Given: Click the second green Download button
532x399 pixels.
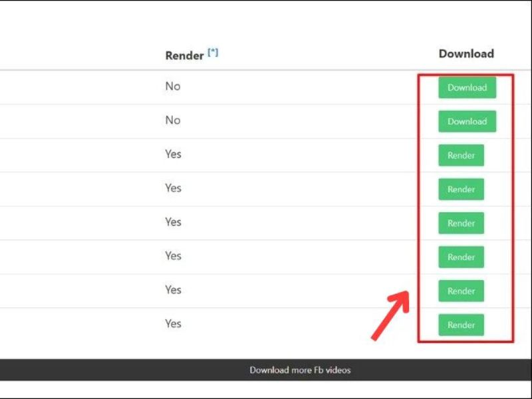Looking at the screenshot, I should click(x=467, y=122).
